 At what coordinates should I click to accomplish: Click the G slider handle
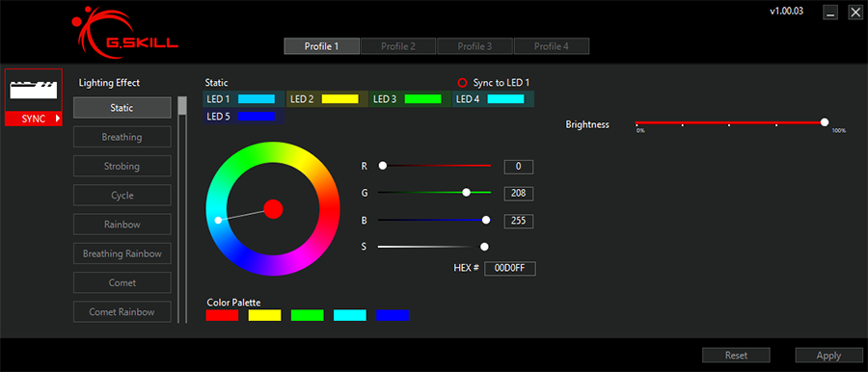click(466, 192)
